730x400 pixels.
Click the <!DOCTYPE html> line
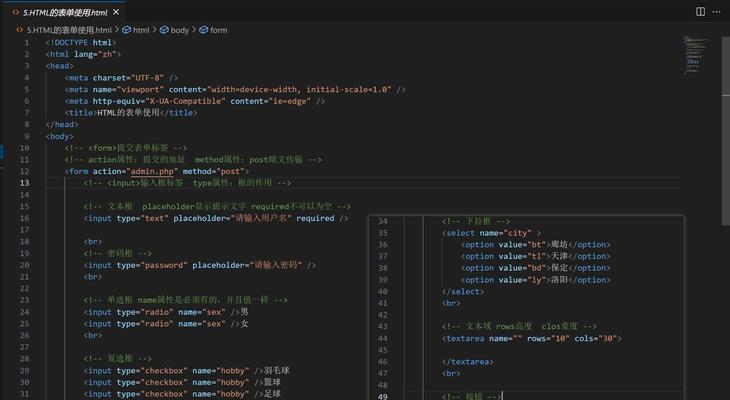(81, 42)
